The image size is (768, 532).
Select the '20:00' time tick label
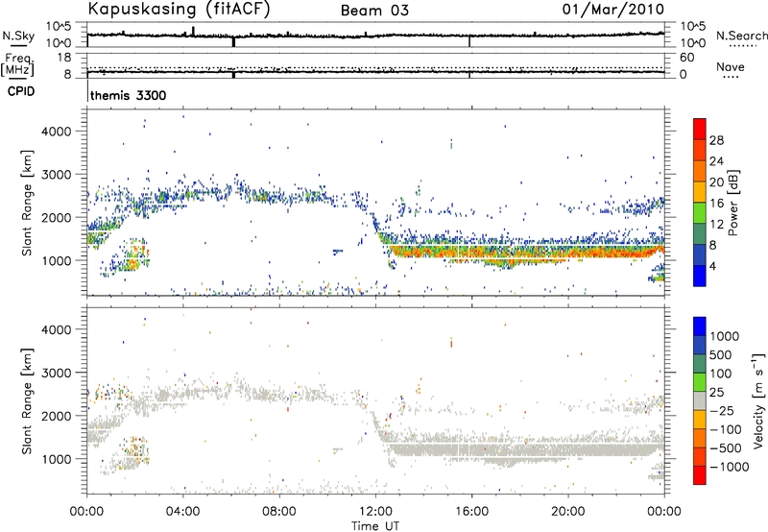[x=568, y=512]
